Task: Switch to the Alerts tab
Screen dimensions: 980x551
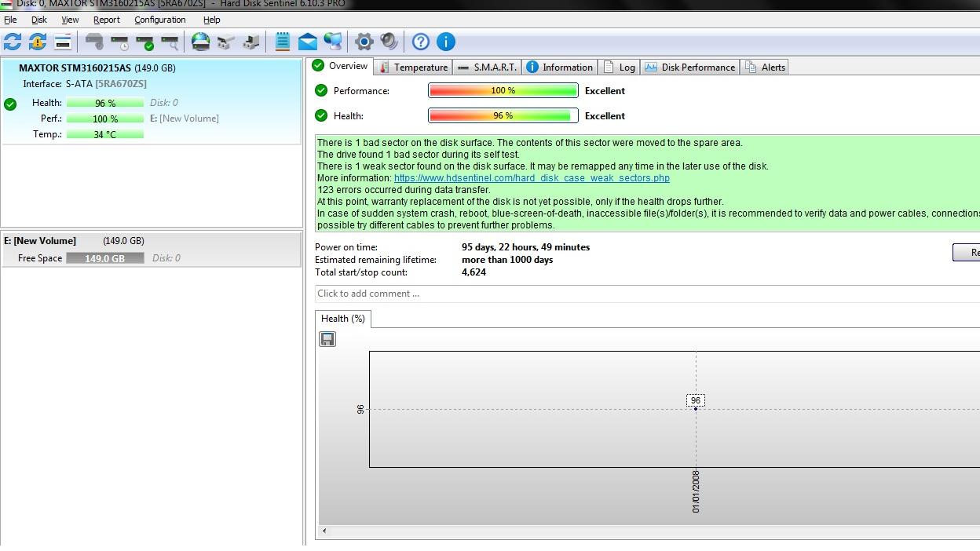Action: [x=765, y=68]
